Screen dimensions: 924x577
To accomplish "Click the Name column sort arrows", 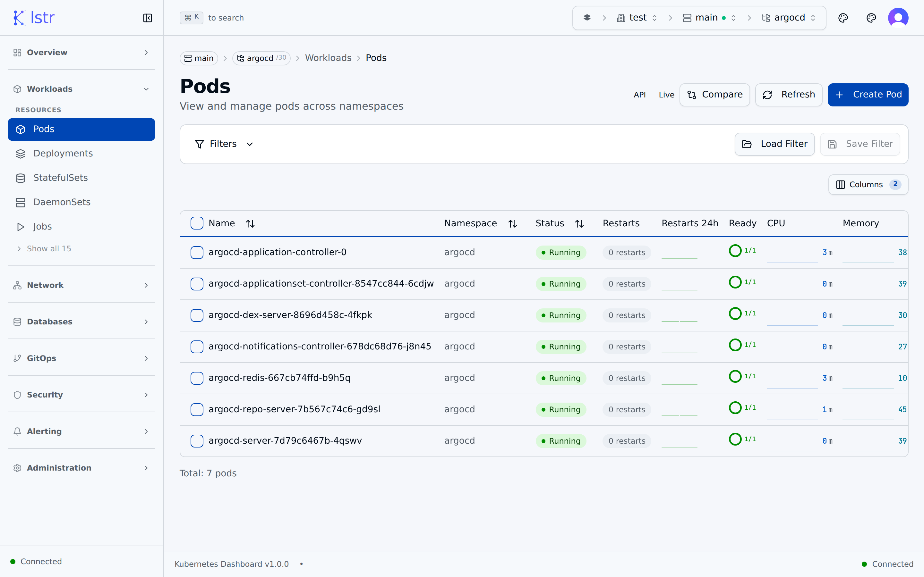I will click(x=250, y=224).
